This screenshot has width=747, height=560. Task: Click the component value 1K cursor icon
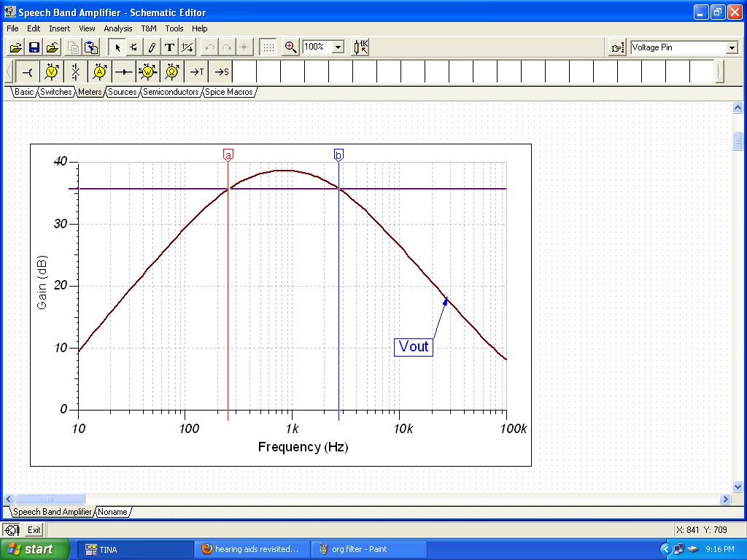coord(360,47)
